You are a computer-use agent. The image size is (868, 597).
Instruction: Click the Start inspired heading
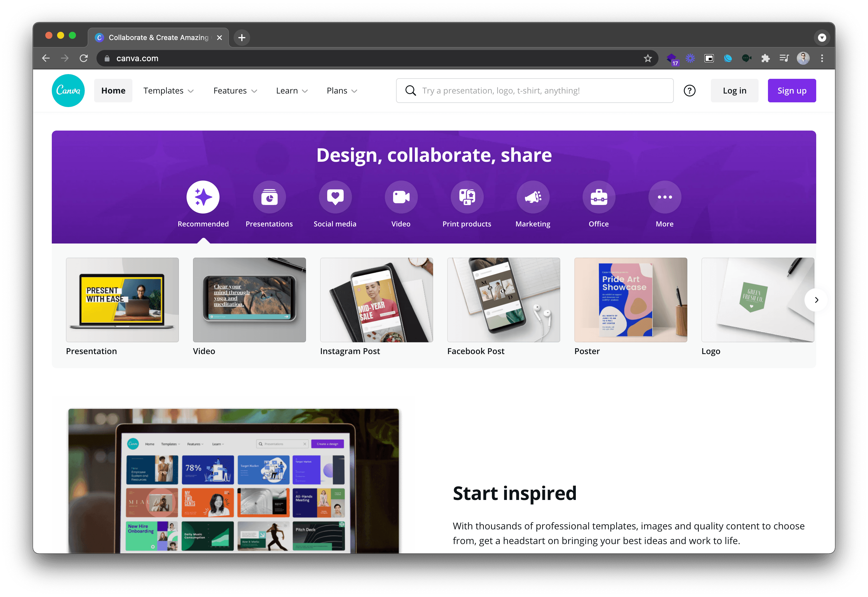point(514,493)
